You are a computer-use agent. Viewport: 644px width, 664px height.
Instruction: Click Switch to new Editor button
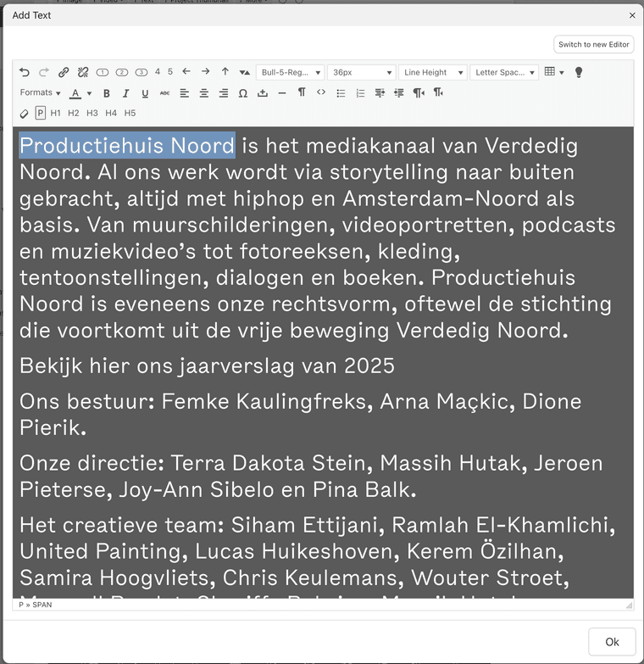[x=594, y=44]
